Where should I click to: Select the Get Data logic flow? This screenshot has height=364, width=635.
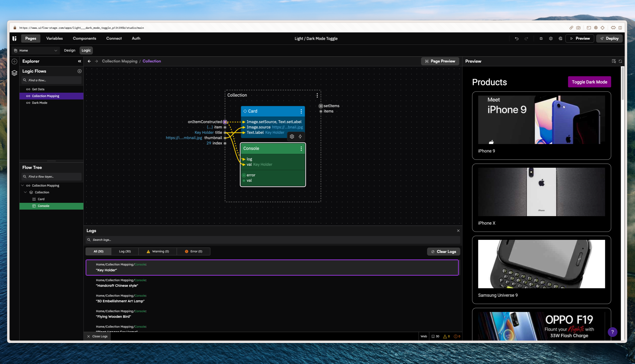tap(51, 89)
